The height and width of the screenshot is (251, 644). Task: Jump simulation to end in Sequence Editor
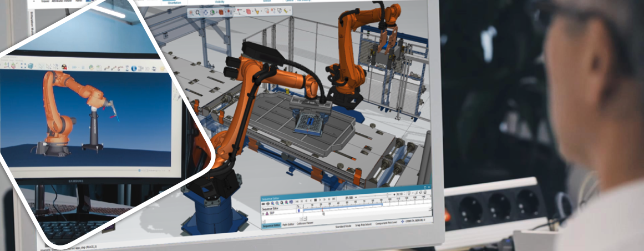pyautogui.click(x=333, y=199)
